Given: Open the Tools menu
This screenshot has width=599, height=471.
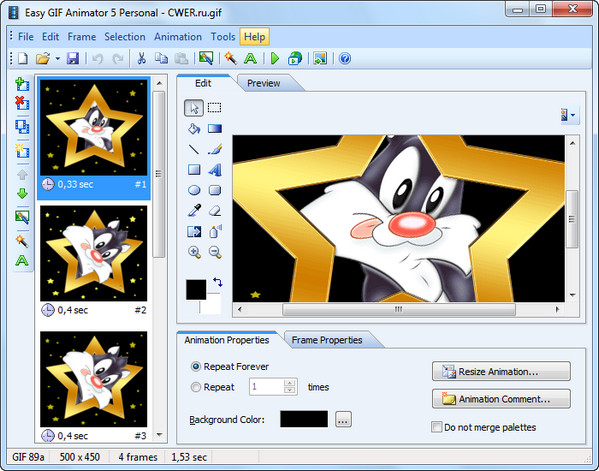Looking at the screenshot, I should point(223,37).
